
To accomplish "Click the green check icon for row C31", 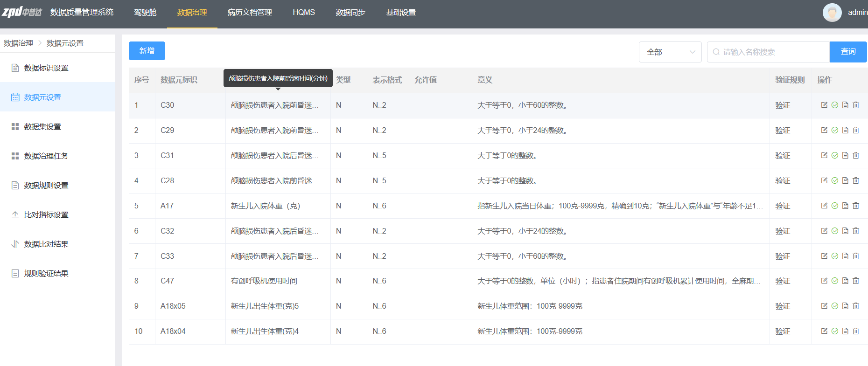I will coord(835,155).
